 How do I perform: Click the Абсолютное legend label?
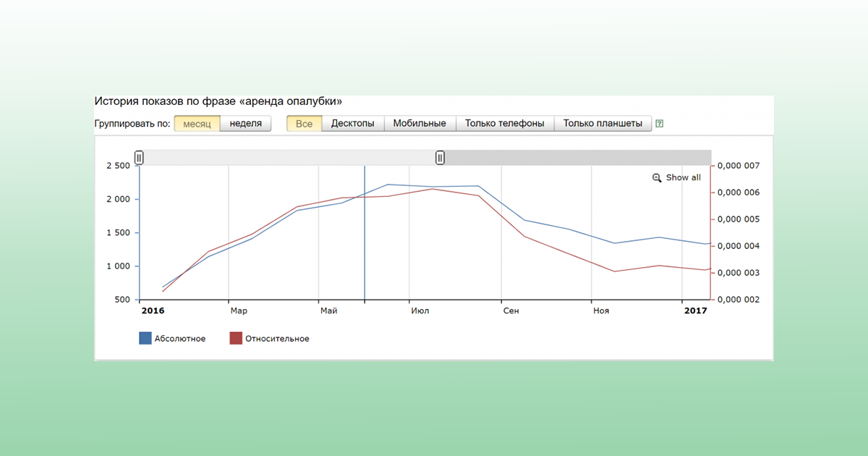point(180,339)
